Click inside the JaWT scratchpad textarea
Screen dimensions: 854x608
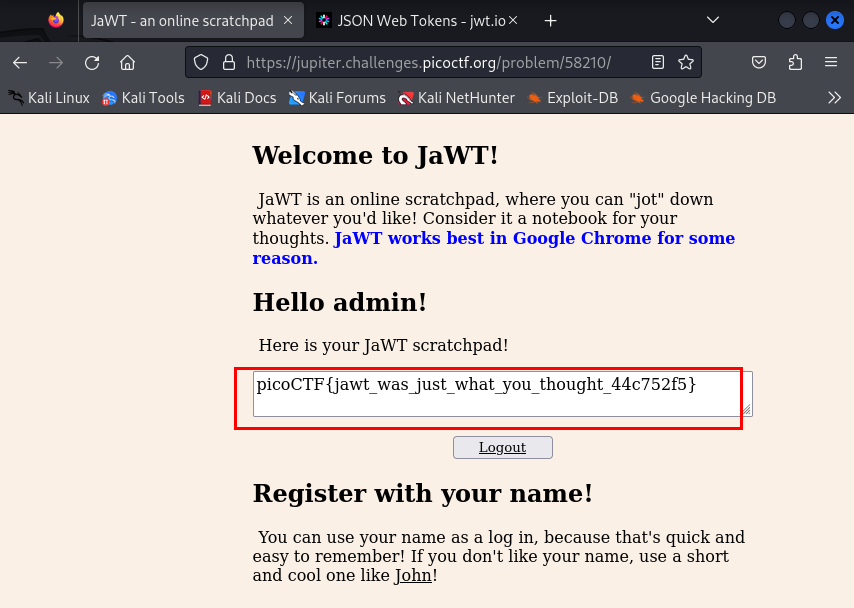[502, 394]
